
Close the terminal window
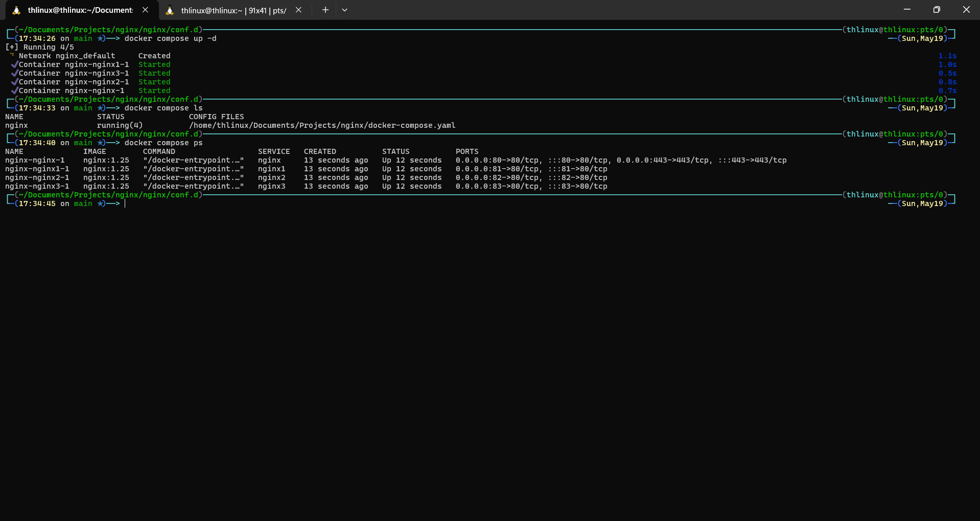(x=966, y=10)
